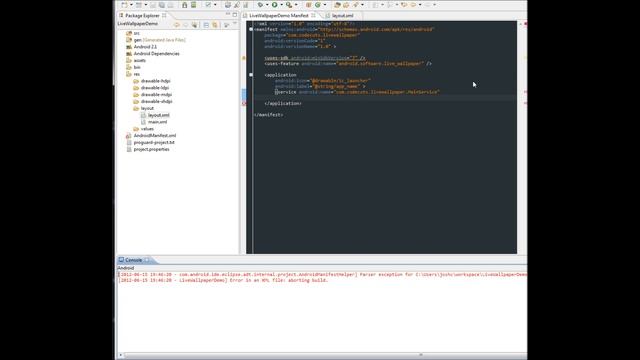640x360 pixels.
Task: Open the External Tools run icon
Action: click(x=289, y=5)
